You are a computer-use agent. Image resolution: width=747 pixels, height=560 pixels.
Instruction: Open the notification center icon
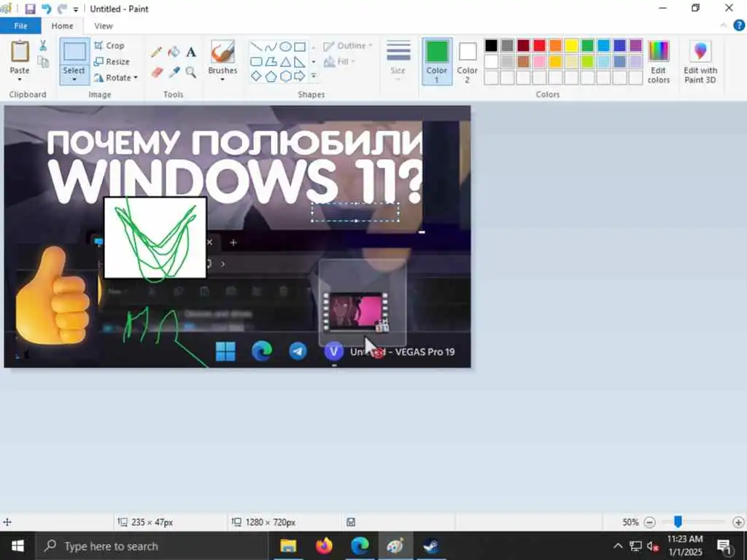724,546
